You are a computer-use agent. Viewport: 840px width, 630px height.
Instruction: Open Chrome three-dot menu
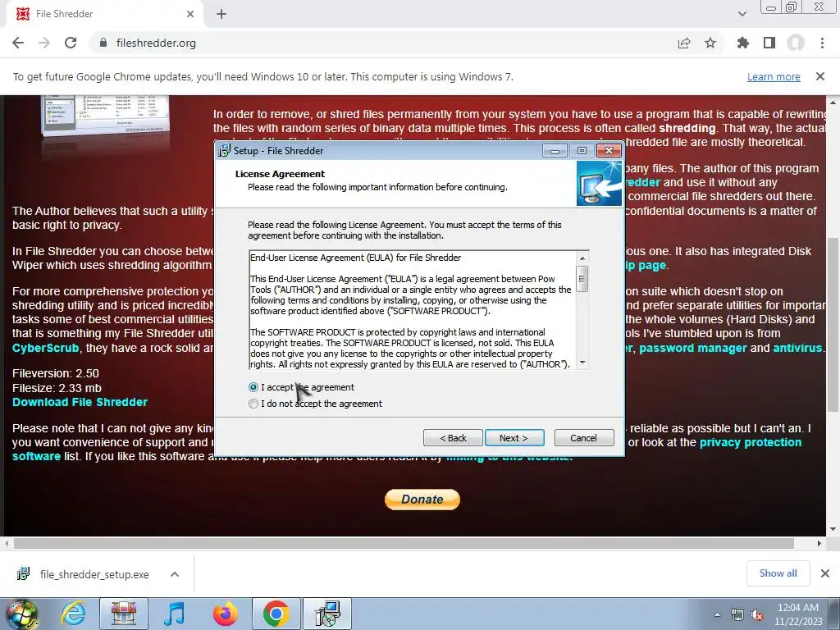822,43
